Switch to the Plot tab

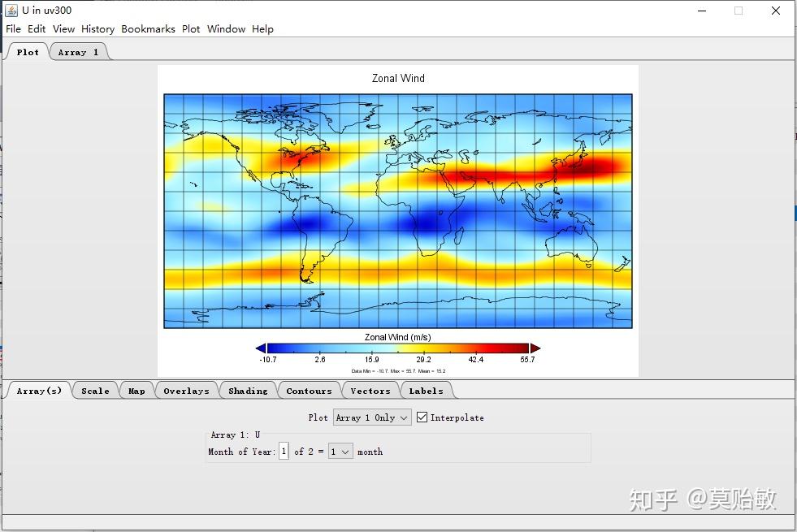(x=28, y=52)
